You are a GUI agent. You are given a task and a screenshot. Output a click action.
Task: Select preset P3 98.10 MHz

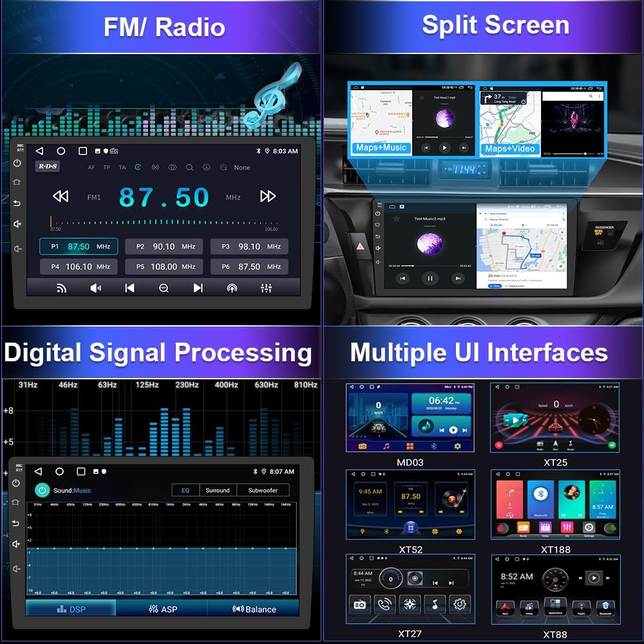pyautogui.click(x=249, y=247)
